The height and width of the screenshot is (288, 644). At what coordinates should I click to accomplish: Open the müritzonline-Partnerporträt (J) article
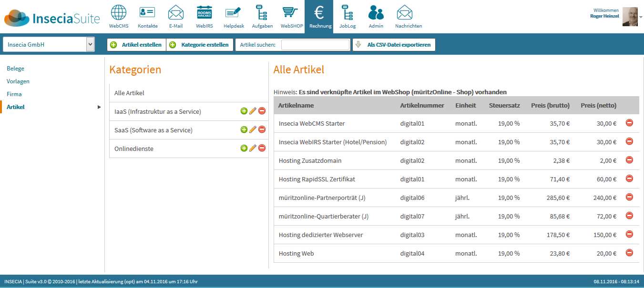tap(322, 198)
